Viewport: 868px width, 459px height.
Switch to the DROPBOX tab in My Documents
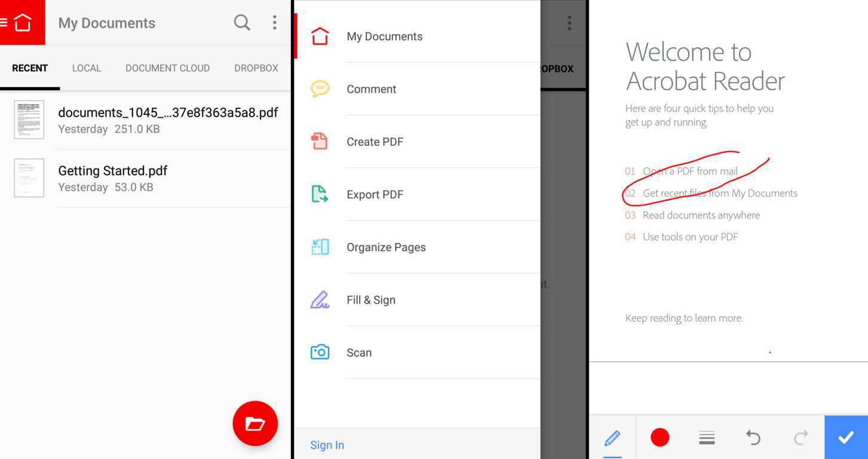(256, 68)
